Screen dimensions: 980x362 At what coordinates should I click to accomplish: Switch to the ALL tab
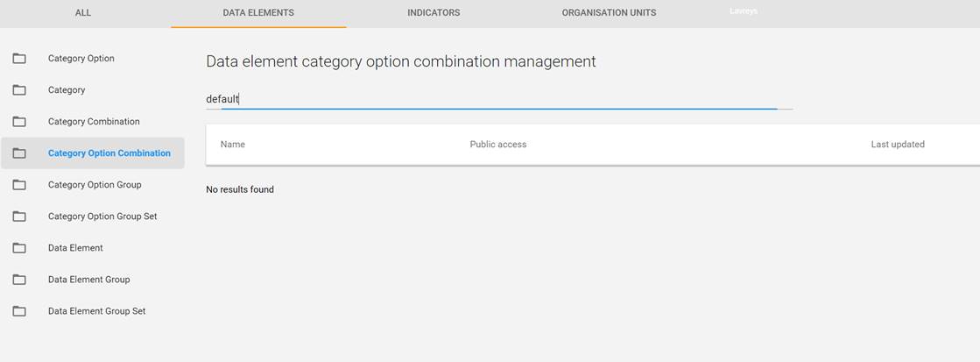tap(83, 13)
